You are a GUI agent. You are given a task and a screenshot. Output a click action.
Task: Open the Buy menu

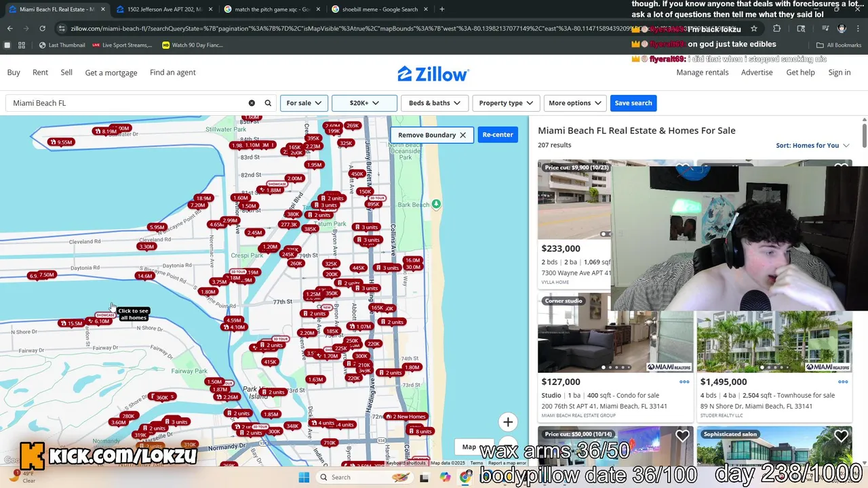coord(14,73)
